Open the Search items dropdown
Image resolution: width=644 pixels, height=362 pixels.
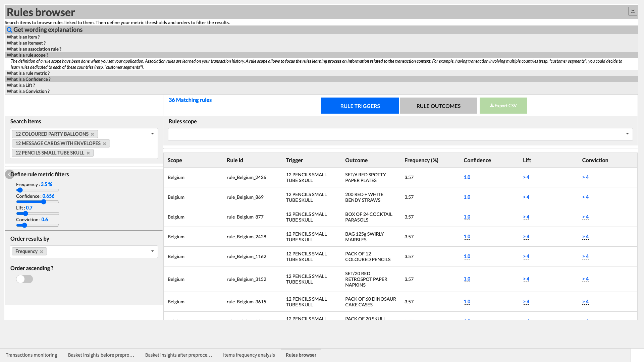point(153,134)
